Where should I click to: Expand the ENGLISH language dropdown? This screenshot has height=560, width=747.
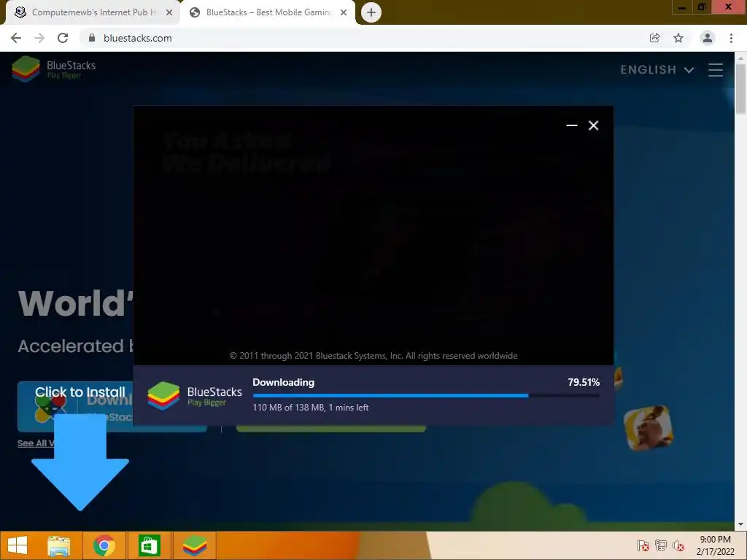[x=657, y=70]
